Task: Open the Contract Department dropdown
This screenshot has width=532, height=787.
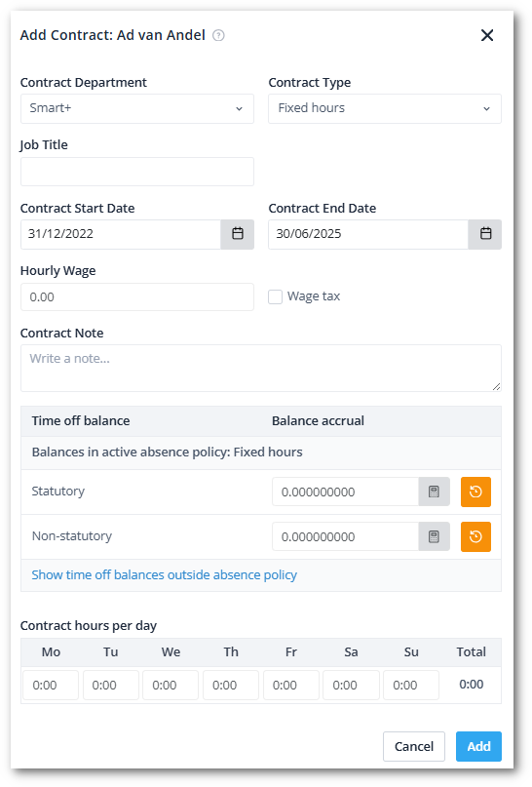Action: pyautogui.click(x=137, y=108)
